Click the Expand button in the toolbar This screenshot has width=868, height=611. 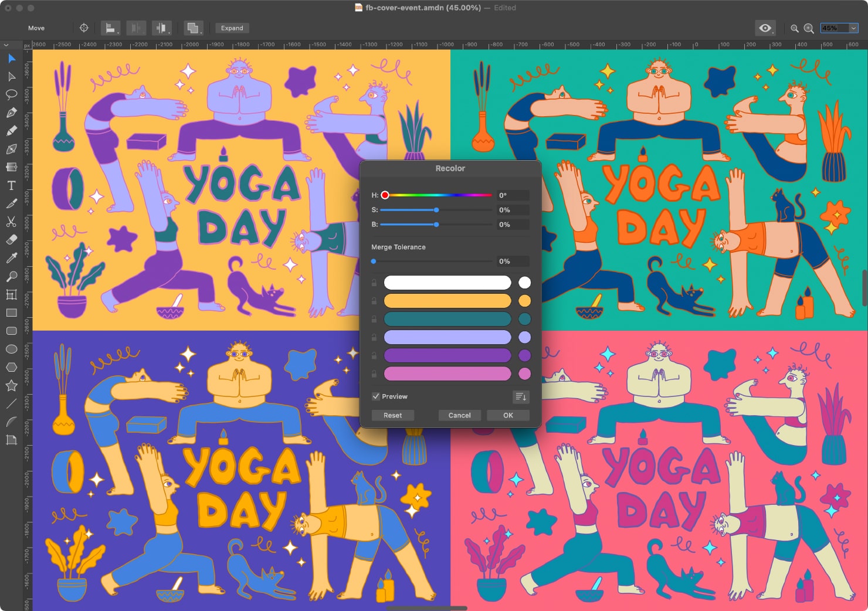coord(232,28)
